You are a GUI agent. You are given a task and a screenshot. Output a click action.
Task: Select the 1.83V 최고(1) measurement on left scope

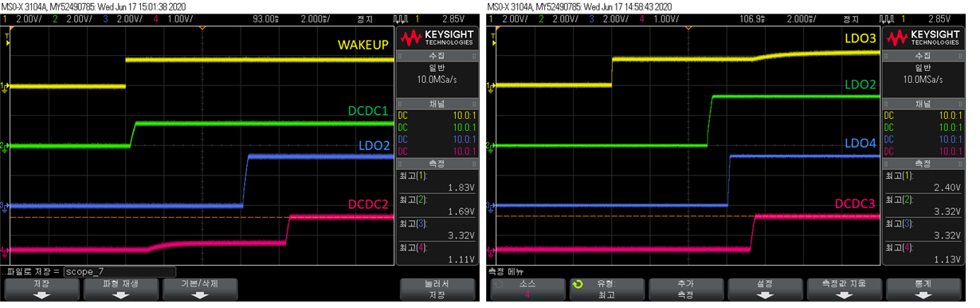click(437, 181)
